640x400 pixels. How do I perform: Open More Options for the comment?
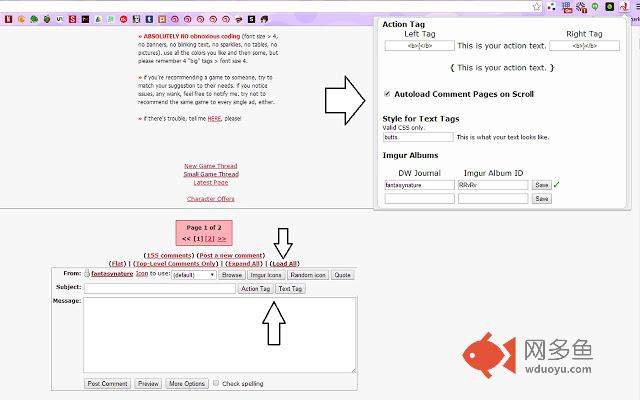[187, 384]
